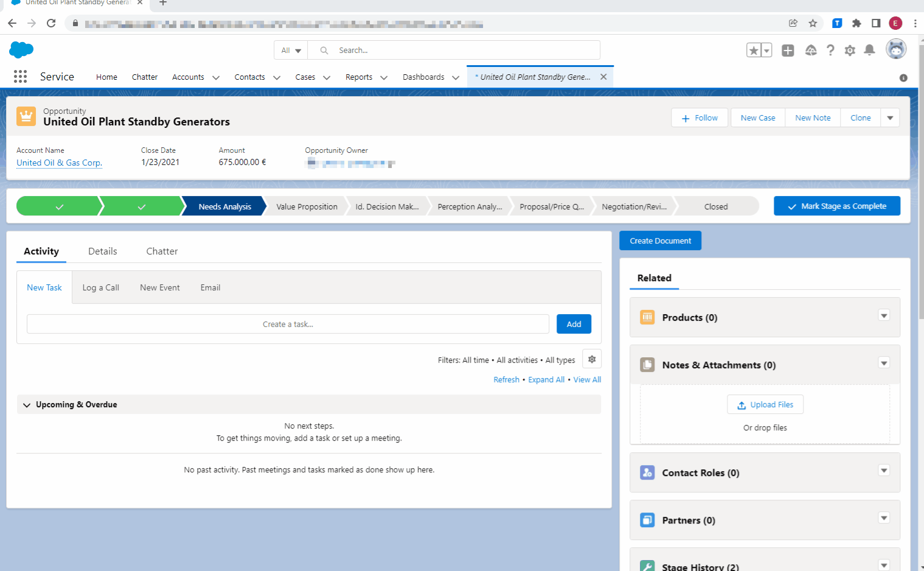Click the Opportunity crown icon

pyautogui.click(x=26, y=116)
